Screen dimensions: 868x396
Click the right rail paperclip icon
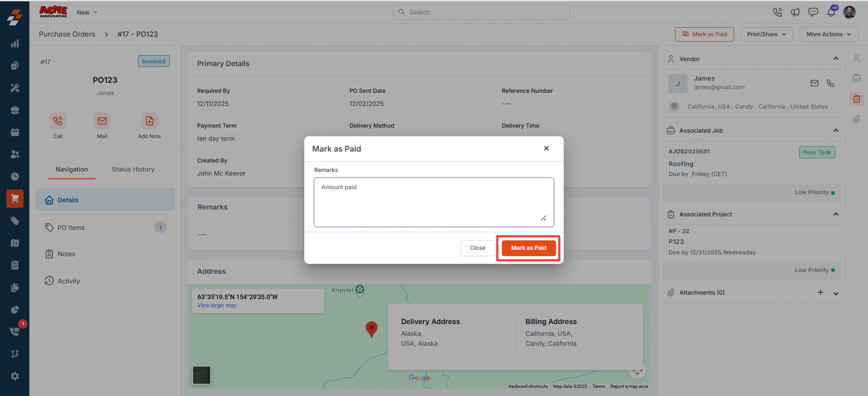pos(857,119)
